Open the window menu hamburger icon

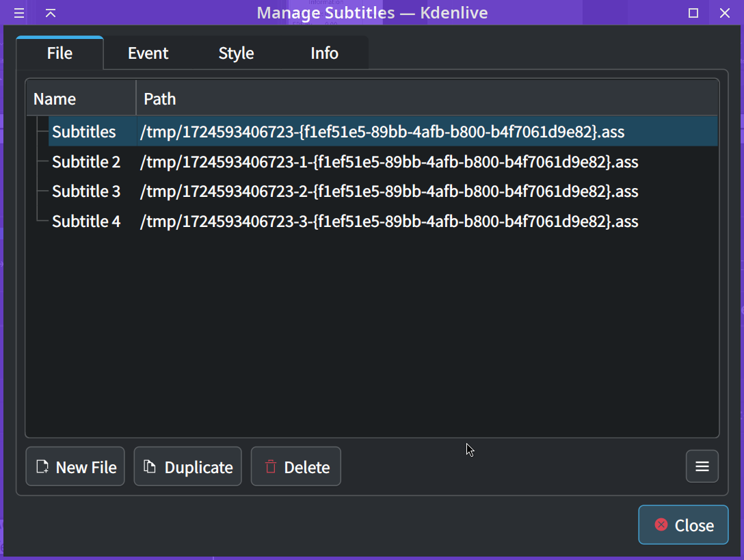19,13
